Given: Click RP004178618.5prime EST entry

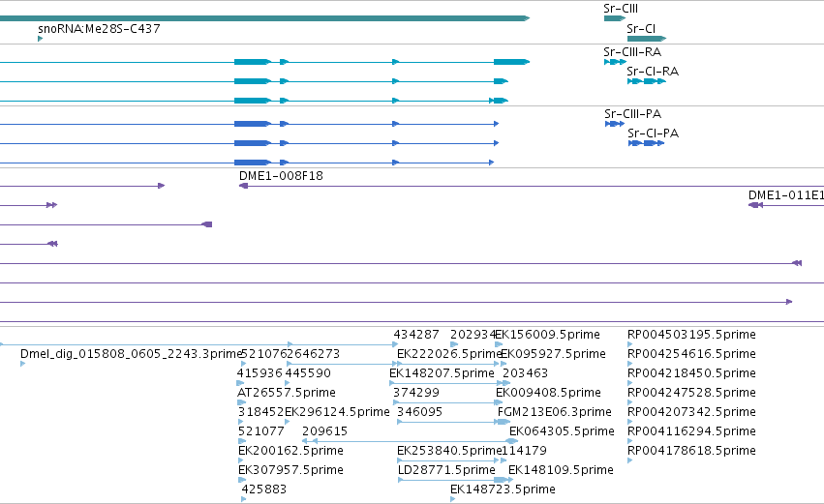Looking at the screenshot, I should 691,451.
